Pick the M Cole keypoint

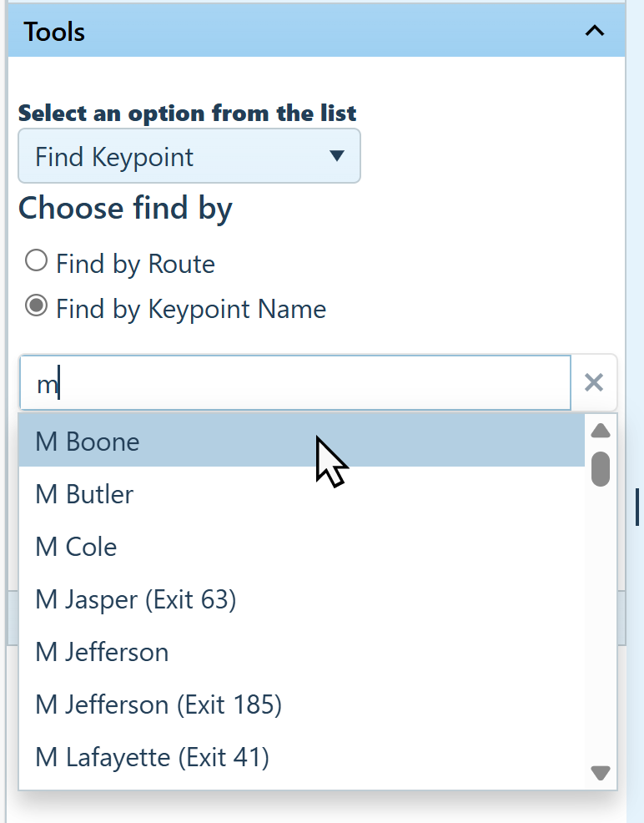pos(76,547)
